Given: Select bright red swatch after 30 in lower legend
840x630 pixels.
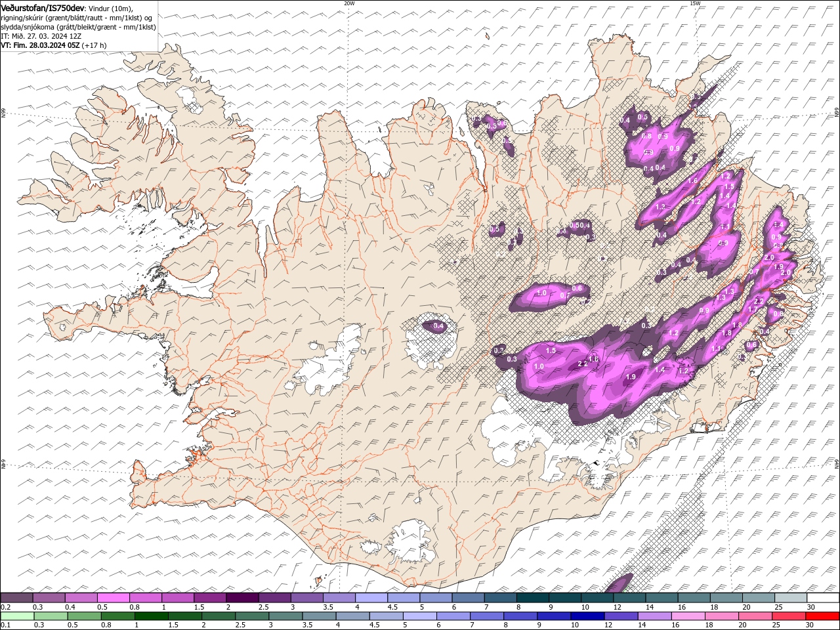Looking at the screenshot, I should click(x=823, y=616).
